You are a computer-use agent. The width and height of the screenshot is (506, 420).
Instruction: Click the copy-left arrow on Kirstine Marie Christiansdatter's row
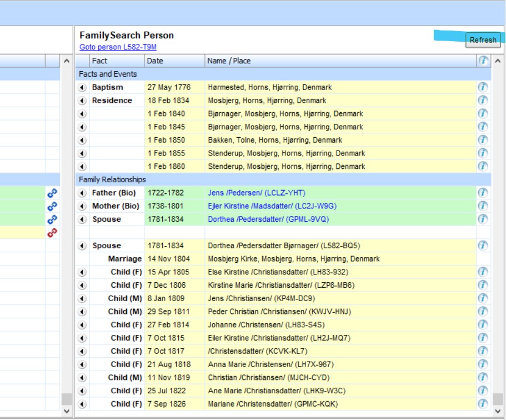point(82,286)
